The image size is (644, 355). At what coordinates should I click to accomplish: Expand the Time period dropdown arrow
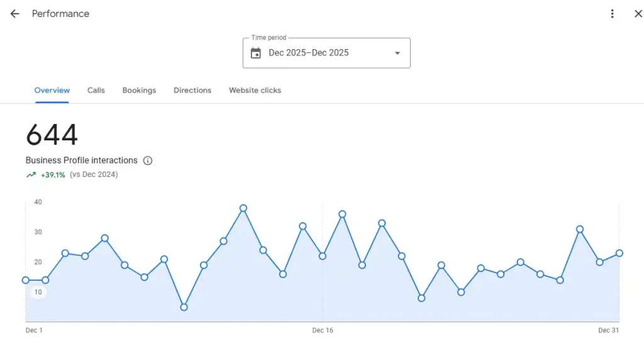pos(397,53)
